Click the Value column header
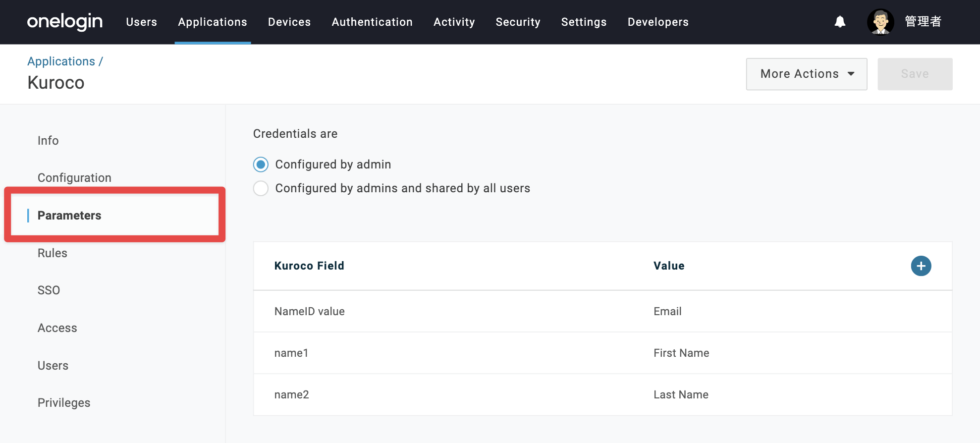The width and height of the screenshot is (980, 443). [669, 266]
